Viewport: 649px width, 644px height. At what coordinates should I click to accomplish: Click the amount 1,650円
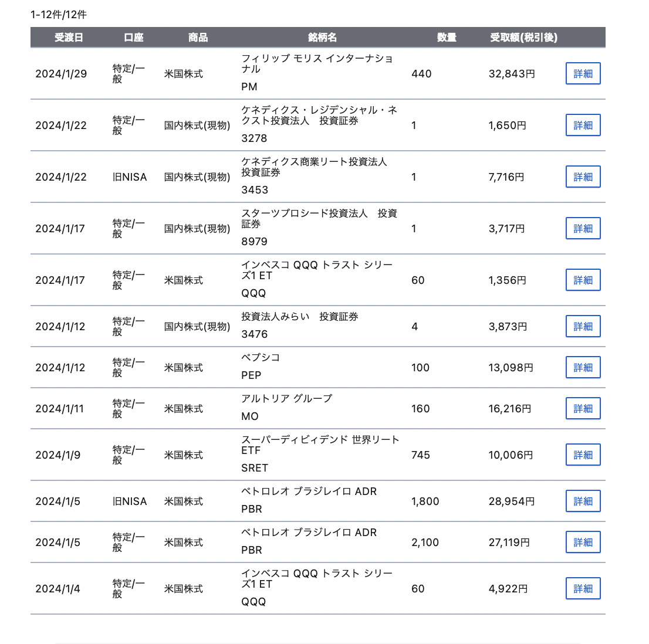point(507,126)
